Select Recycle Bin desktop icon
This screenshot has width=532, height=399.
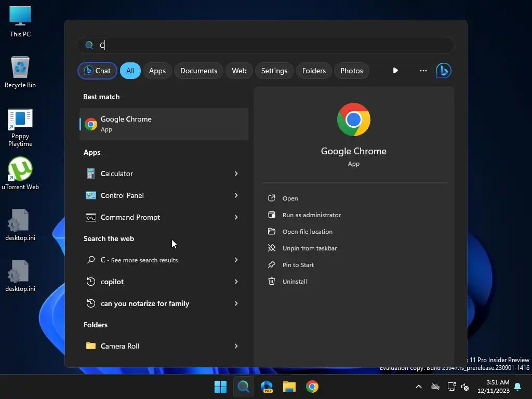20,72
